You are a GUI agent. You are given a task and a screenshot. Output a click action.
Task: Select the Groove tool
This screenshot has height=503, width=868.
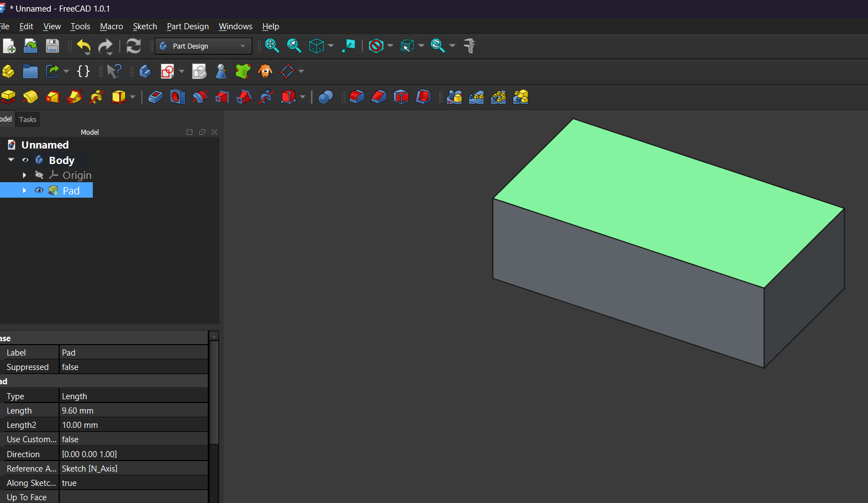[x=200, y=97]
